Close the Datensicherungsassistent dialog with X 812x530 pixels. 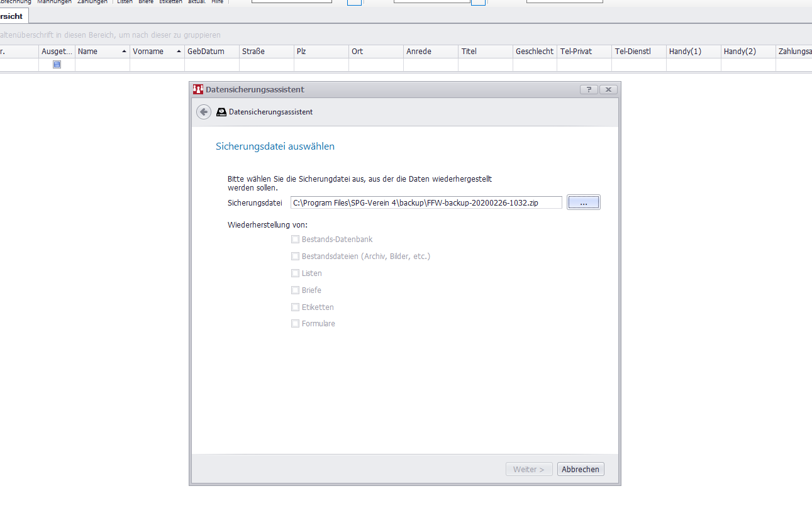(608, 89)
